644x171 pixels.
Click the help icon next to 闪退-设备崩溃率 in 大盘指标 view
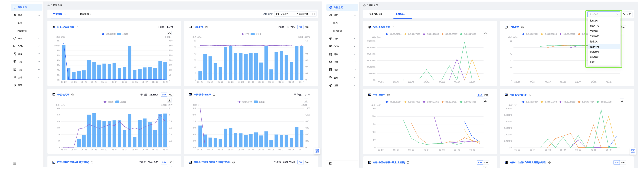click(x=77, y=27)
